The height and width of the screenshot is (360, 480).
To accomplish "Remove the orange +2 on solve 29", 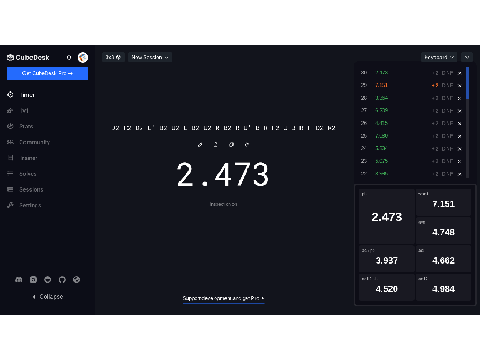I will click(435, 85).
